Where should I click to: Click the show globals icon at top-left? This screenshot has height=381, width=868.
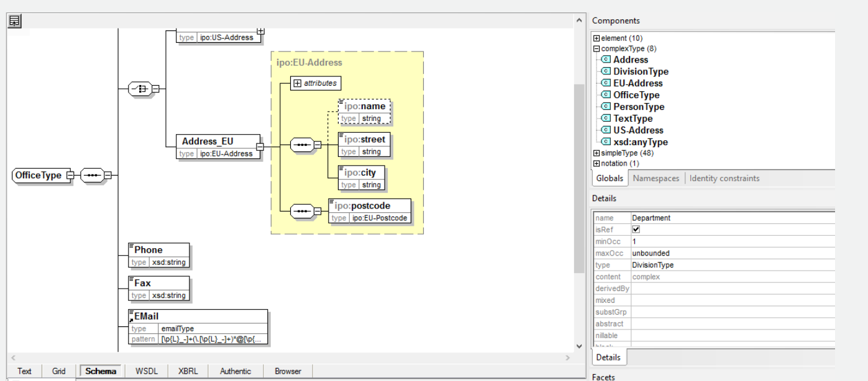click(14, 21)
